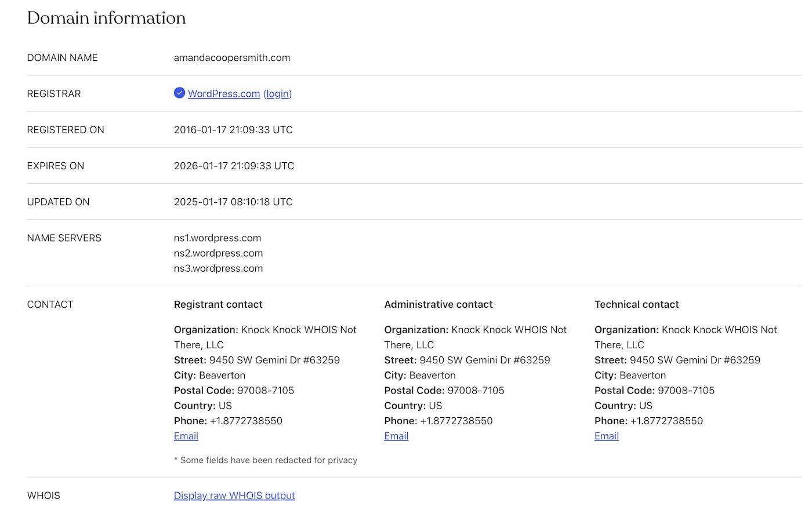This screenshot has width=812, height=510.
Task: Click the verified checkmark icon beside WordPress.com
Action: click(179, 93)
